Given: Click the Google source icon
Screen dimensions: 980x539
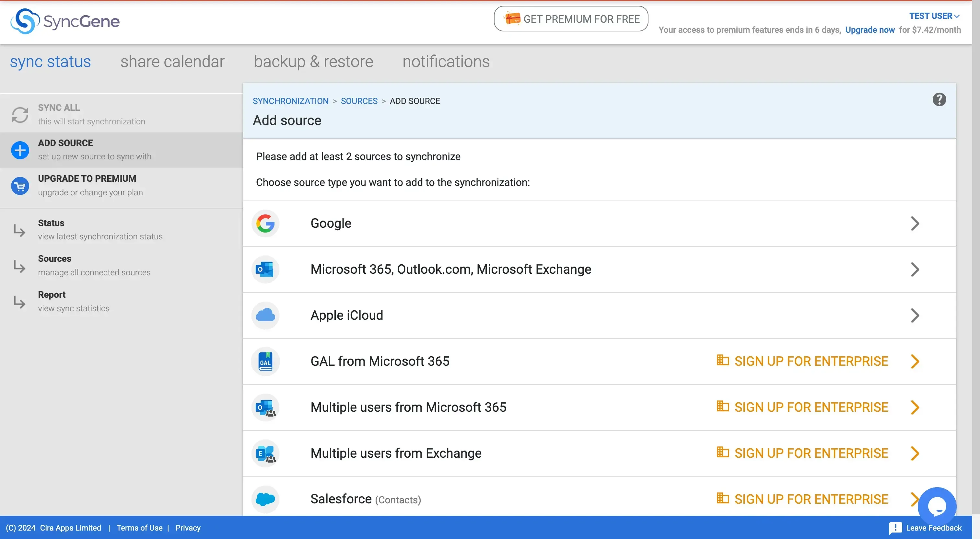Looking at the screenshot, I should pos(265,224).
